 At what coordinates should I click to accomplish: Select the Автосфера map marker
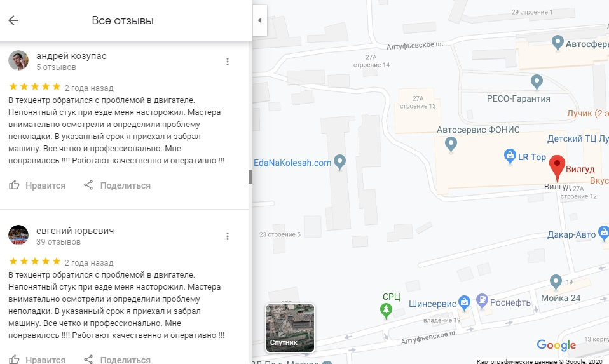[x=558, y=43]
